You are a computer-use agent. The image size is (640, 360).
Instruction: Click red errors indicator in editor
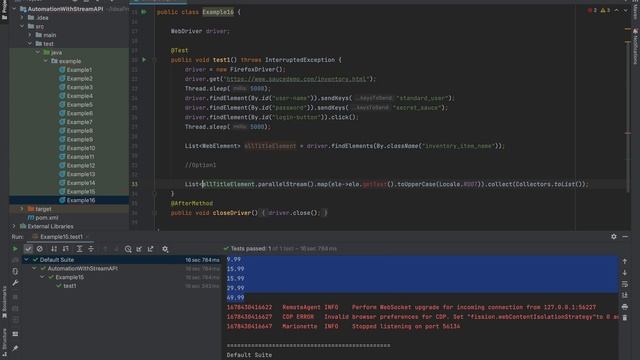pos(592,10)
